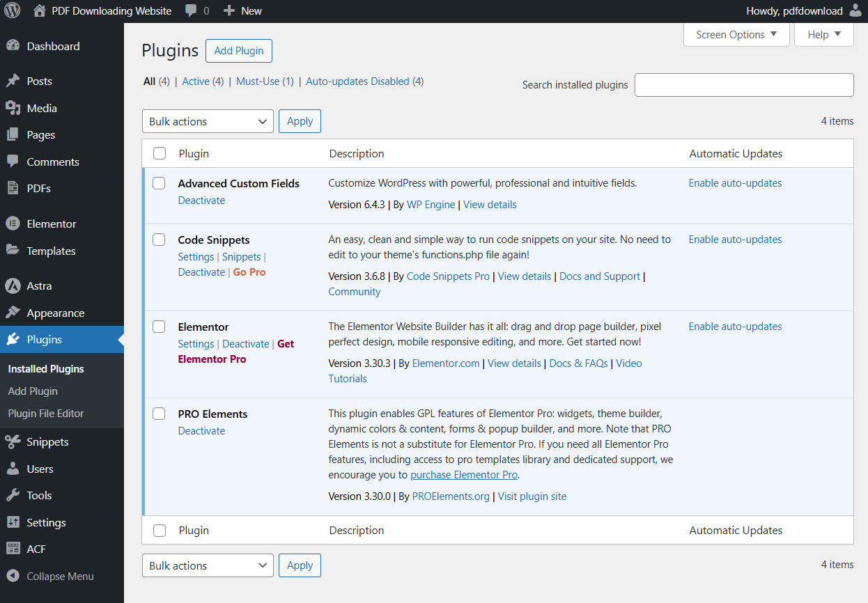Click the Snippets scissors icon
868x603 pixels.
point(13,441)
